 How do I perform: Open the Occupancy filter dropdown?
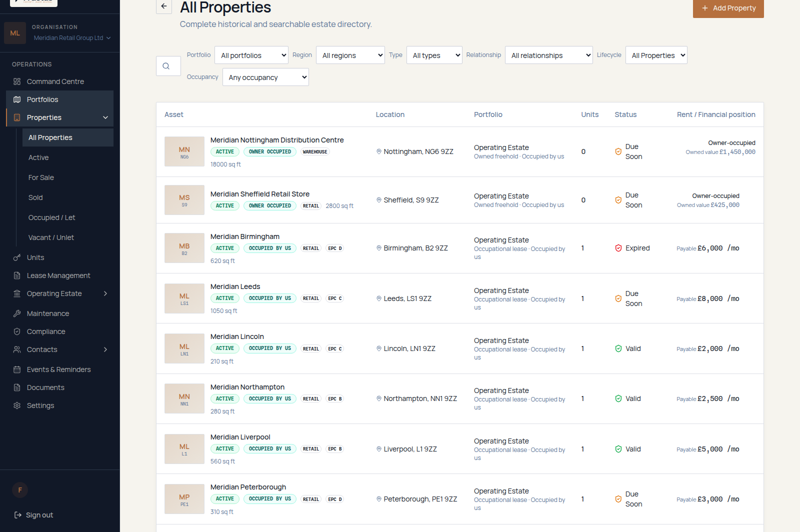point(265,77)
